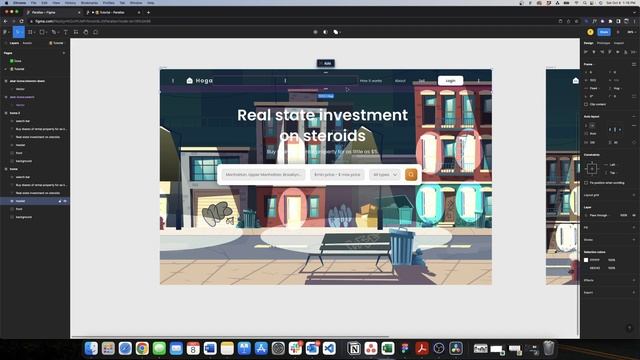This screenshot has width=640, height=360.
Task: Open the Pass through blend mode dropdown
Action: coord(598,215)
